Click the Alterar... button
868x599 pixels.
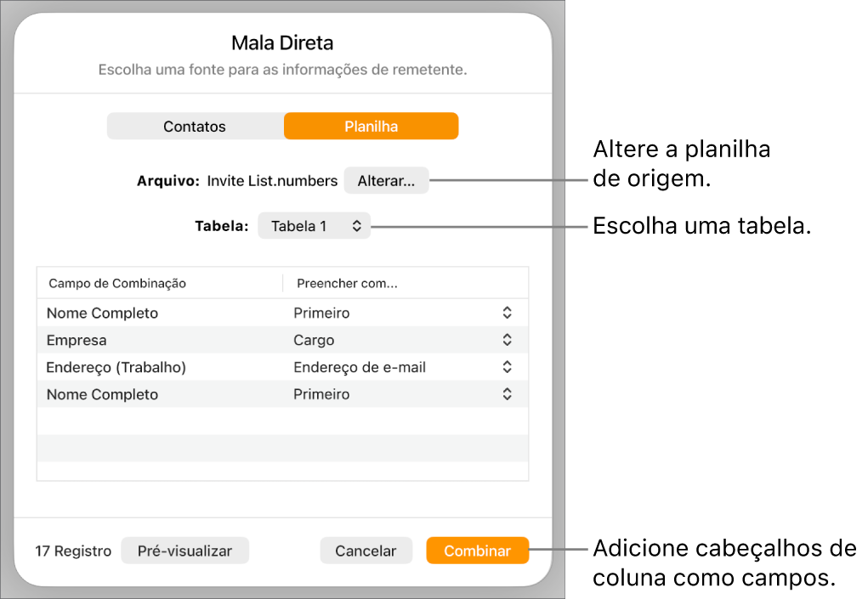[x=386, y=181]
